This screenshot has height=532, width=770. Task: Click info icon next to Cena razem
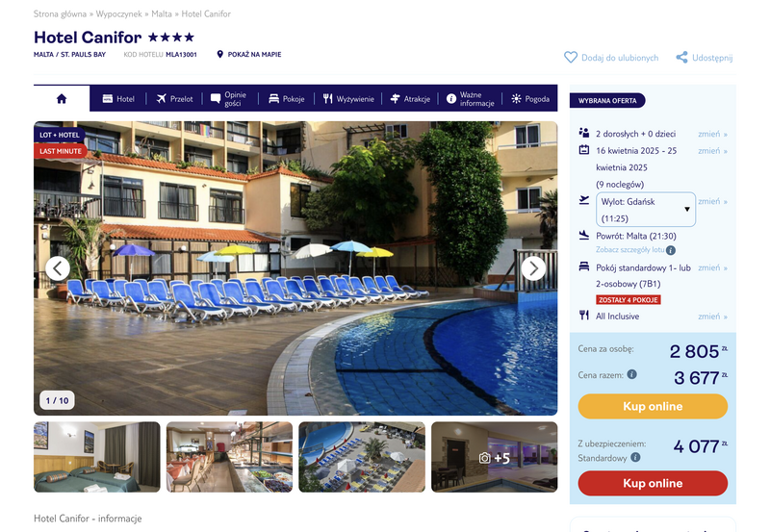632,374
